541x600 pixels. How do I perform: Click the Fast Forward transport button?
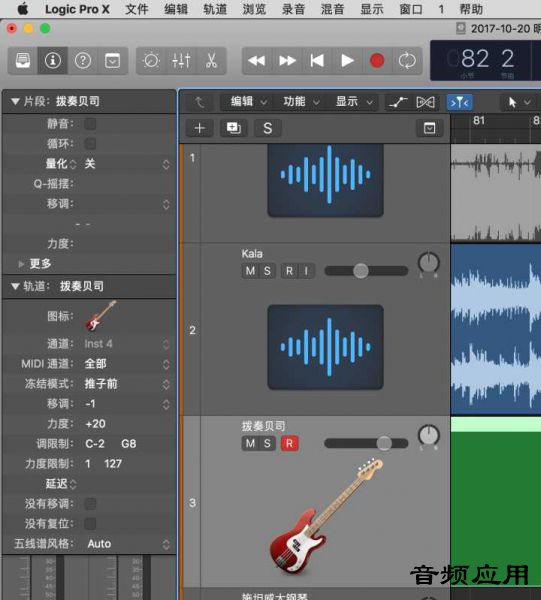[x=287, y=60]
